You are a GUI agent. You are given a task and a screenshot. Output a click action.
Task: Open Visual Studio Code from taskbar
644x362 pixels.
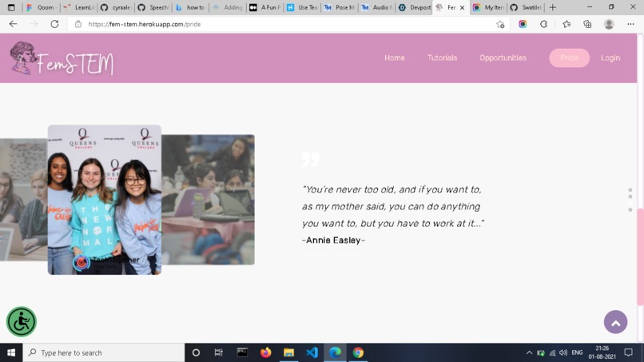(312, 352)
